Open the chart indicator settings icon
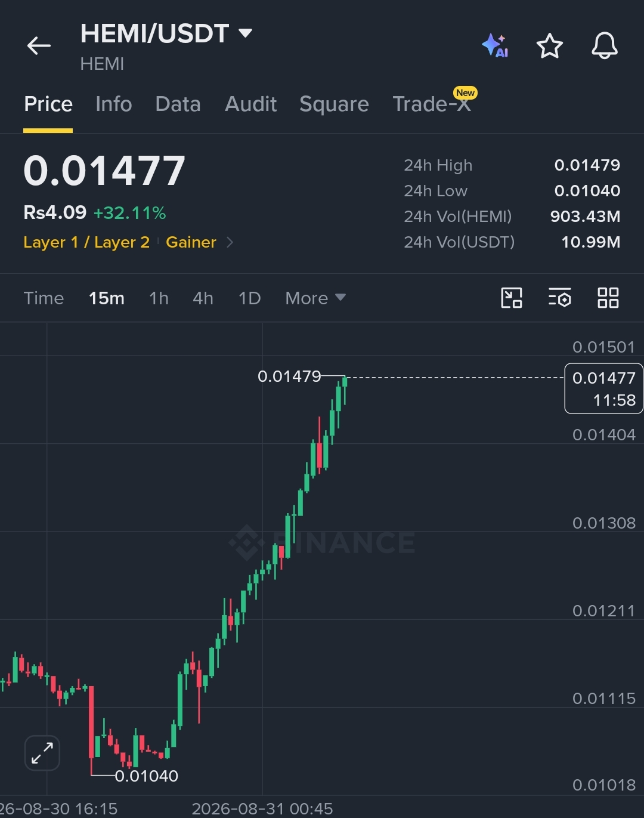Image resolution: width=644 pixels, height=818 pixels. point(559,298)
